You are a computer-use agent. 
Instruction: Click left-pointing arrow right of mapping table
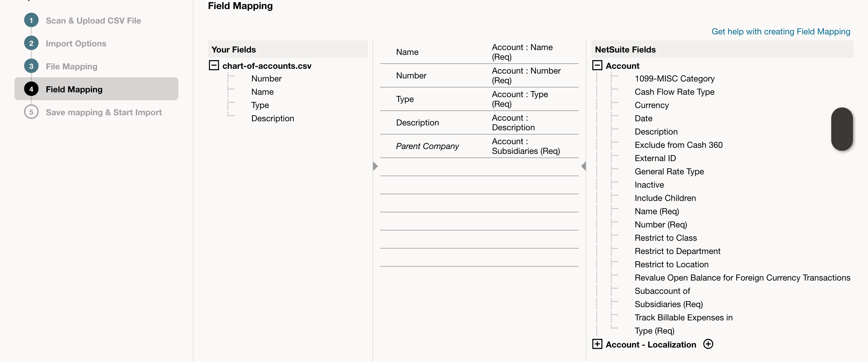pyautogui.click(x=583, y=166)
